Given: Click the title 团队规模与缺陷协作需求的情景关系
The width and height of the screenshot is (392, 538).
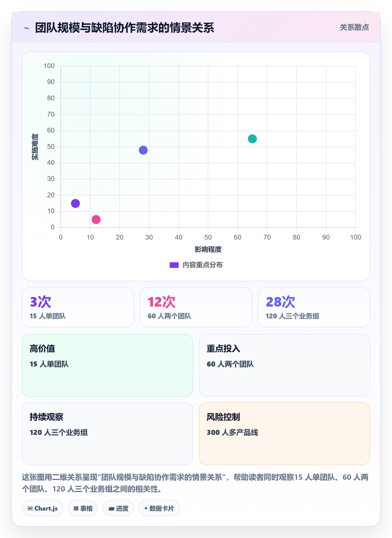Looking at the screenshot, I should pyautogui.click(x=125, y=28).
